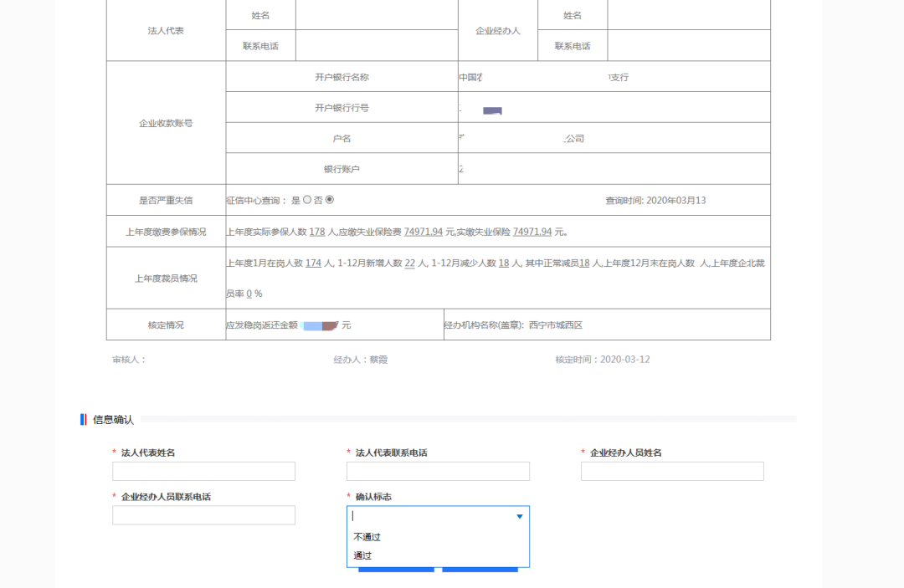Image resolution: width=904 pixels, height=588 pixels.
Task: Click in the 企业经办人员联系电话 input field
Action: [x=203, y=514]
